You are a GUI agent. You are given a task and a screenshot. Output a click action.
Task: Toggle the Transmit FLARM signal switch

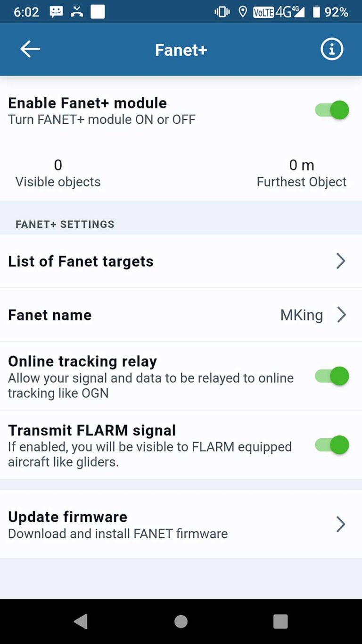tap(332, 445)
